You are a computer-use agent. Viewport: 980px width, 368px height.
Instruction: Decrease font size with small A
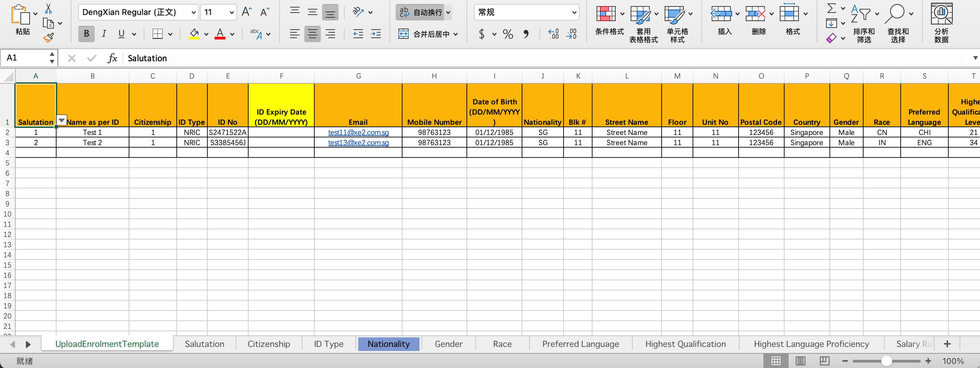(265, 12)
